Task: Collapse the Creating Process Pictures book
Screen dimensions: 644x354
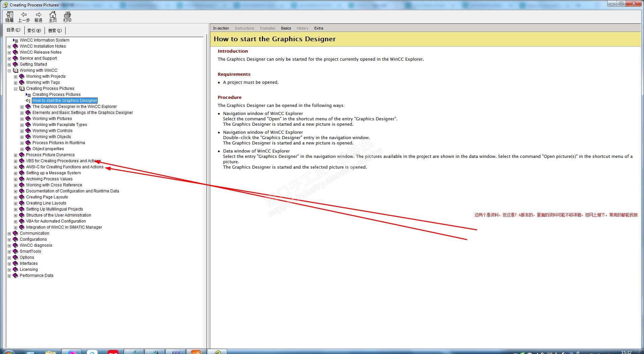Action: (16, 89)
